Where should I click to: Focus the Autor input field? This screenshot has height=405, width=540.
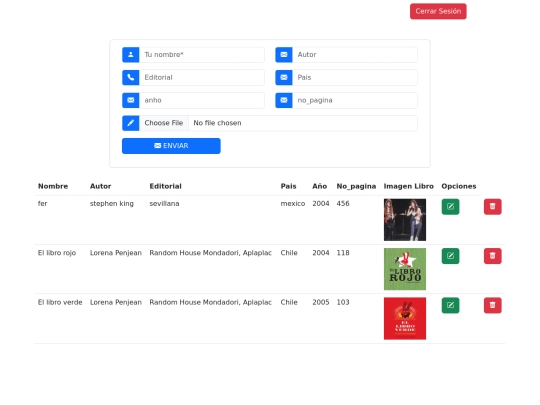355,55
